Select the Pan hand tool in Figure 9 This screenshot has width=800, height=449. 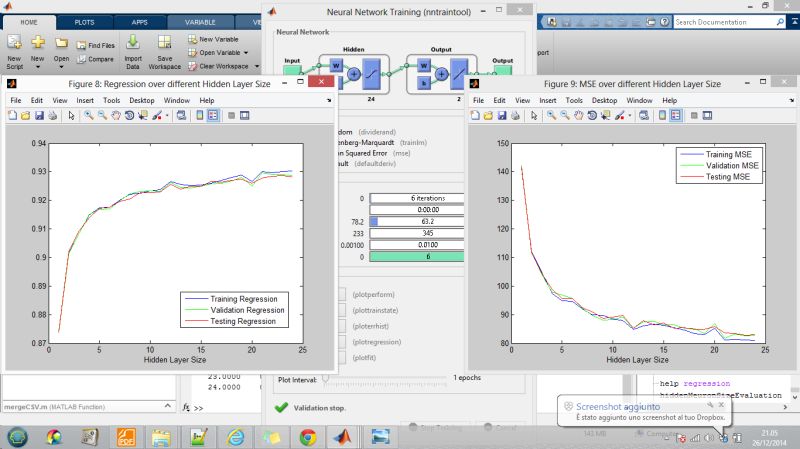[x=579, y=116]
